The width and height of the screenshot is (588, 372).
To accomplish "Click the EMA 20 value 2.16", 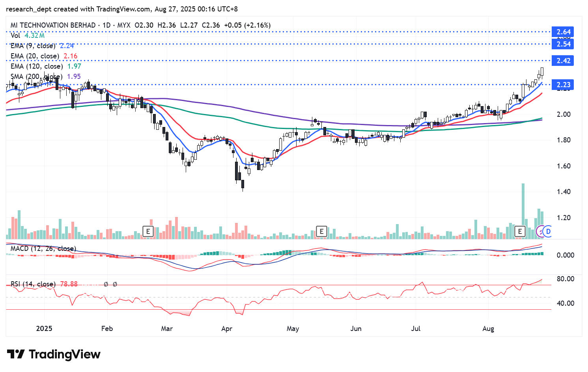I will 71,56.
